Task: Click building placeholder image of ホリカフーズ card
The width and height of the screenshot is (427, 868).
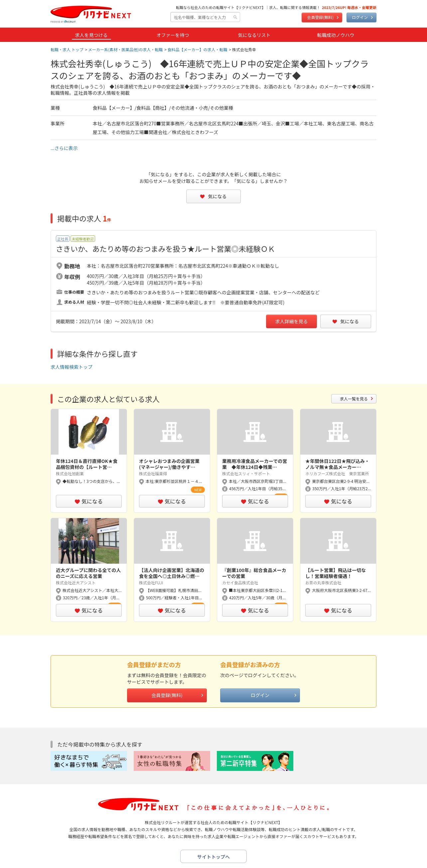Action: (338, 432)
